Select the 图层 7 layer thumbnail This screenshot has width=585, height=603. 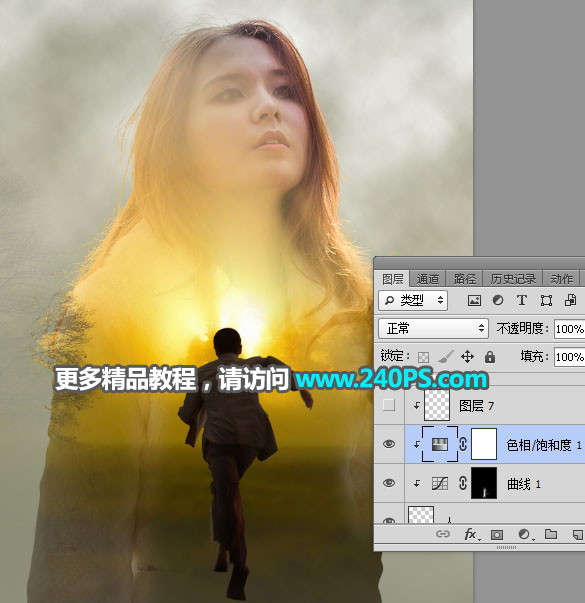[x=437, y=405]
